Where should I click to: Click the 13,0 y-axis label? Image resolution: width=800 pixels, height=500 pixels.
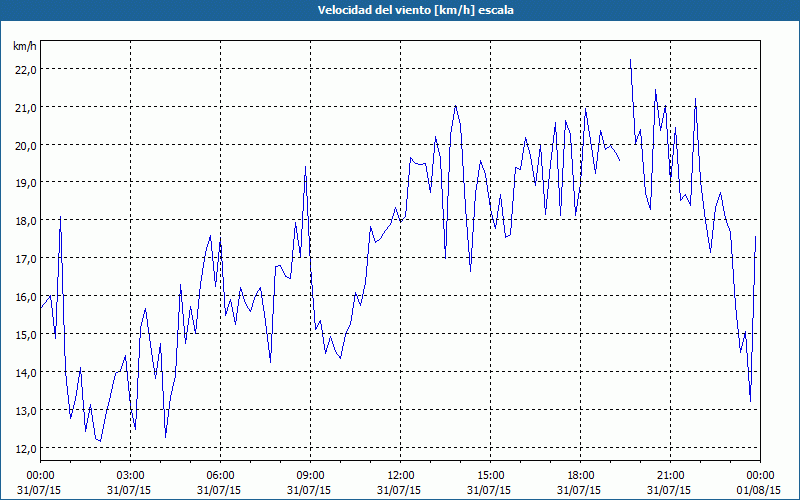(x=26, y=411)
